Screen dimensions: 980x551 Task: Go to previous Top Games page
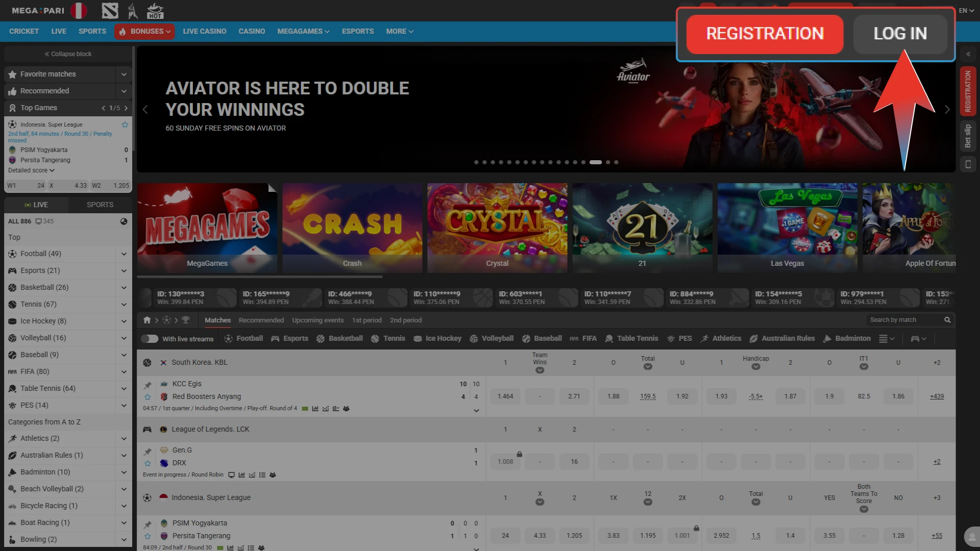tap(103, 108)
